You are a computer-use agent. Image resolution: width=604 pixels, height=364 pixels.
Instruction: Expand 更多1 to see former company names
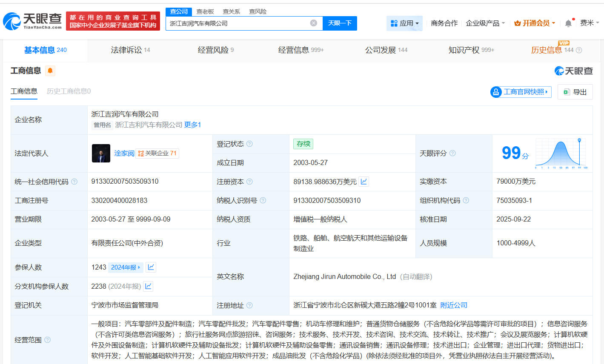coord(192,125)
